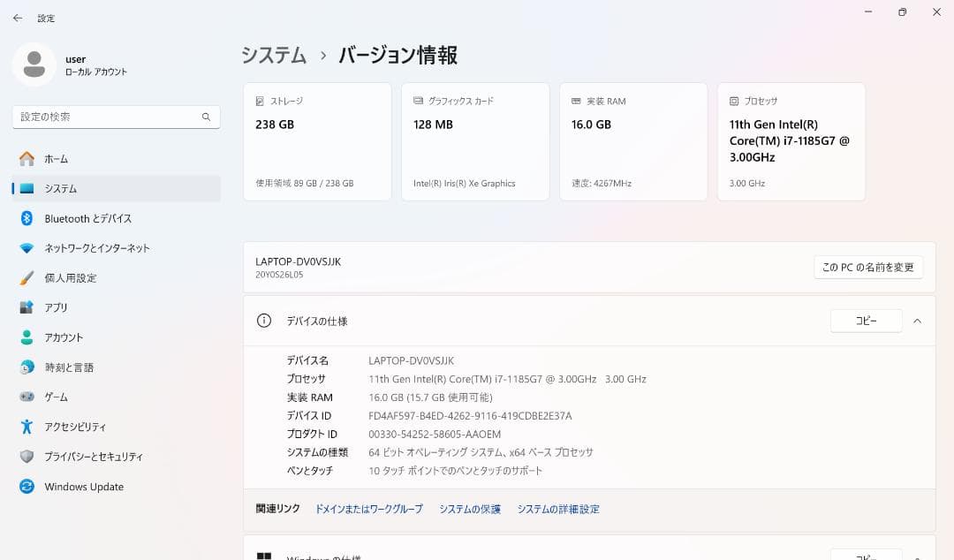Viewport: 954px width, 560px height.
Task: Open ゲーム settings
Action: [54, 397]
